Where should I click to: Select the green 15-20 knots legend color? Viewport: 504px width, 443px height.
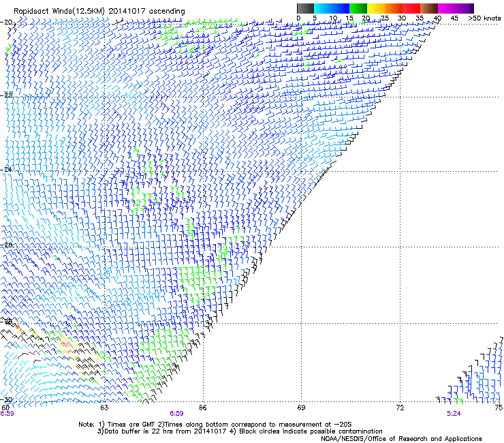pos(358,8)
